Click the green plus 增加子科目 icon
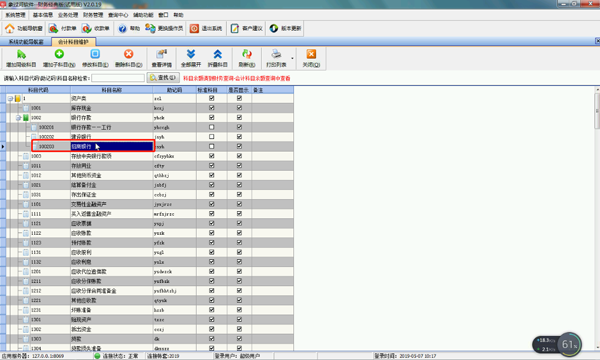Image resolution: width=600 pixels, height=360 pixels. tap(59, 54)
